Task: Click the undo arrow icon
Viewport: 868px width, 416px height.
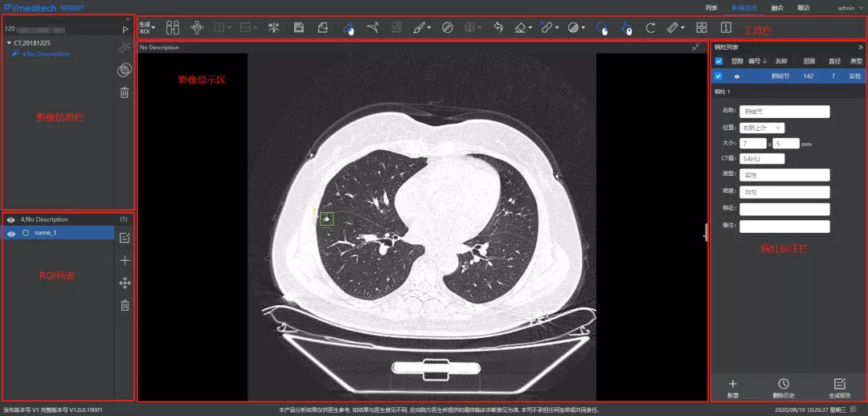Action: click(497, 28)
